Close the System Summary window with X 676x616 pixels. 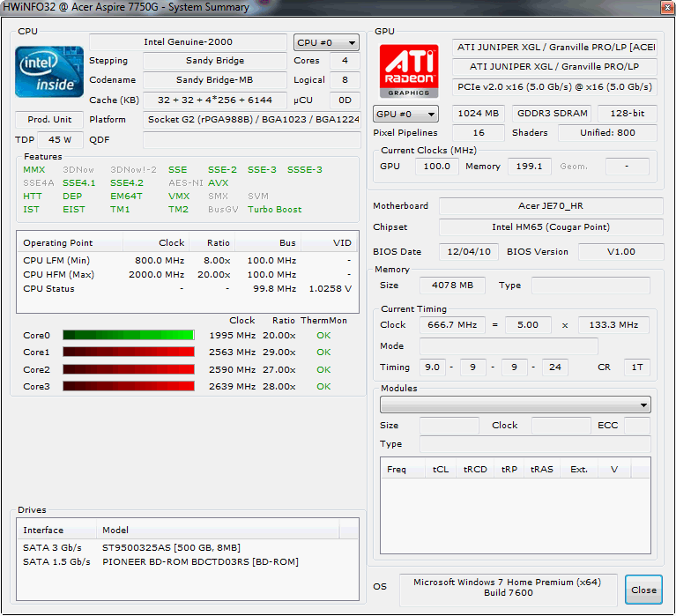667,7
